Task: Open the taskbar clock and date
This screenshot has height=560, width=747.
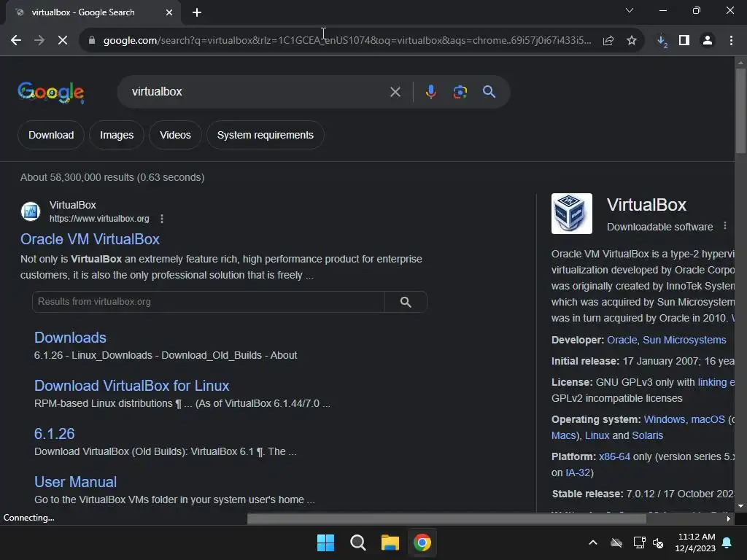Action: (x=696, y=542)
